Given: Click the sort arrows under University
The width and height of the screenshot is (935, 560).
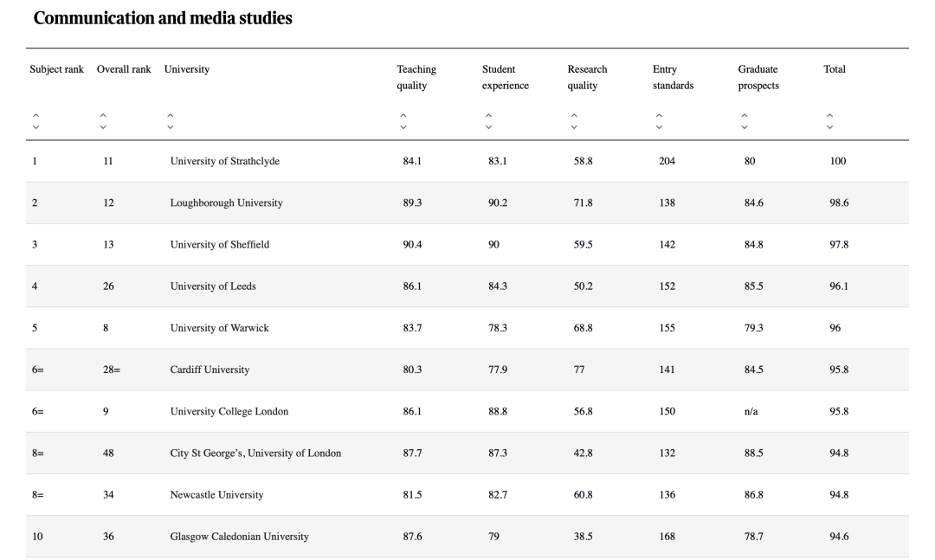Looking at the screenshot, I should tap(171, 121).
